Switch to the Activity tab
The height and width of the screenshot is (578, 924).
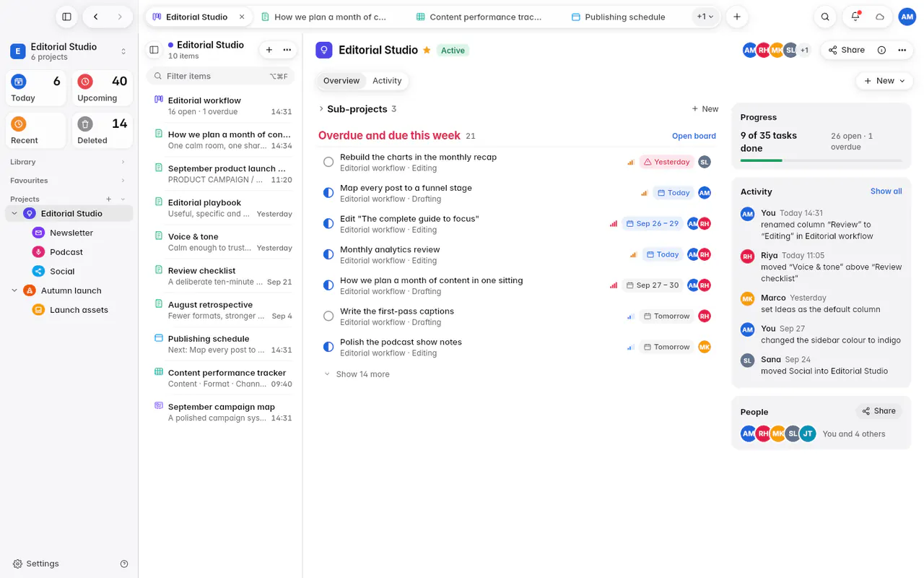coord(387,81)
